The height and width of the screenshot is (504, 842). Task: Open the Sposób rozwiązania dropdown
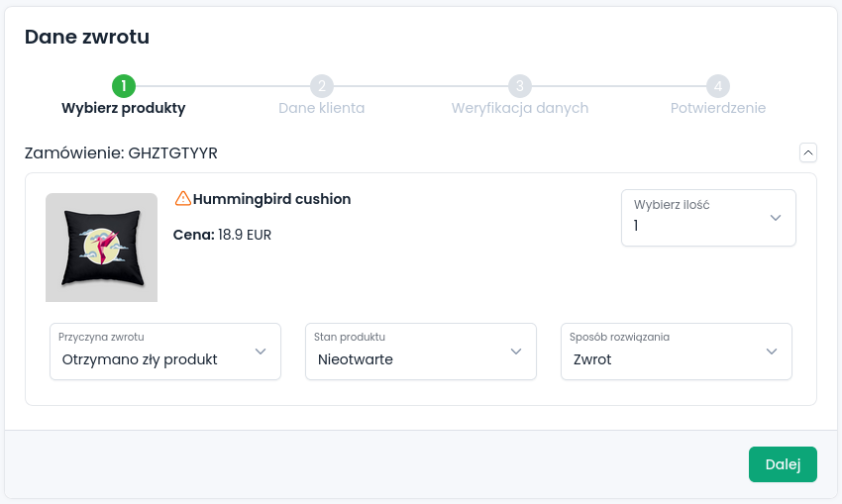tap(676, 351)
